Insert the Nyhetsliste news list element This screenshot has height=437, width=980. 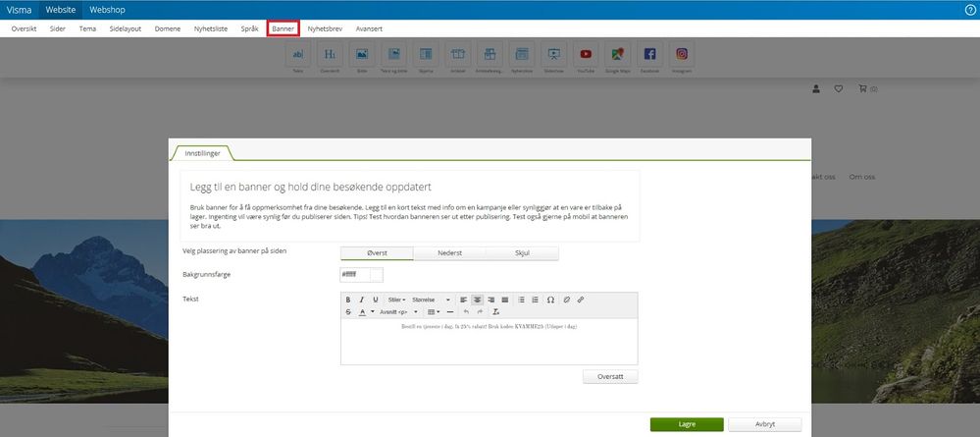522,54
